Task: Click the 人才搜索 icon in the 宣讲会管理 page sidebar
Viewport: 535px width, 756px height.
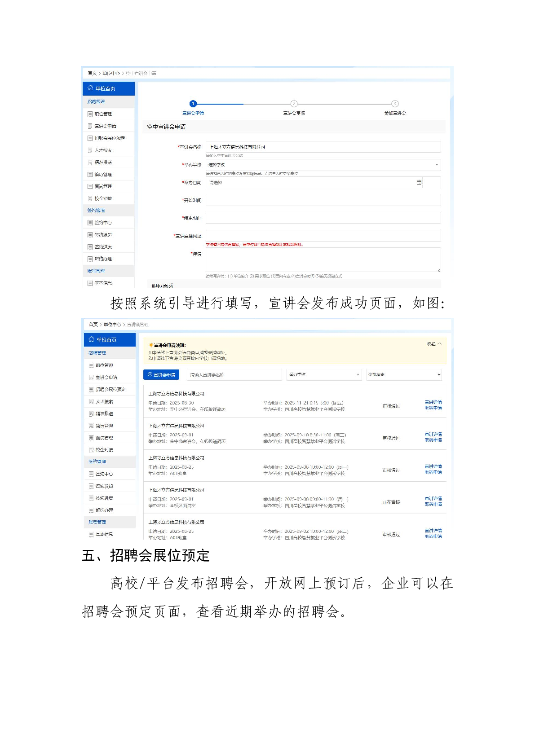Action: coord(91,401)
